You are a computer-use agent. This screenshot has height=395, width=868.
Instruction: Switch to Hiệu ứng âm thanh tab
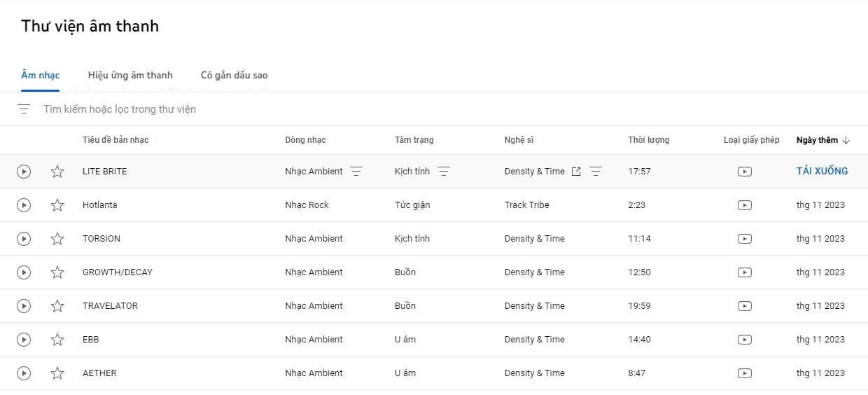coord(130,75)
